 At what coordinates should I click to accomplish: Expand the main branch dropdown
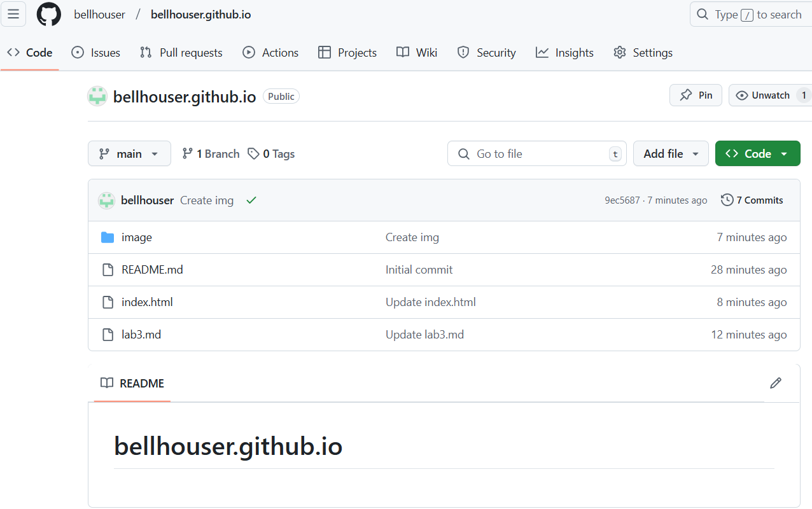coord(129,153)
